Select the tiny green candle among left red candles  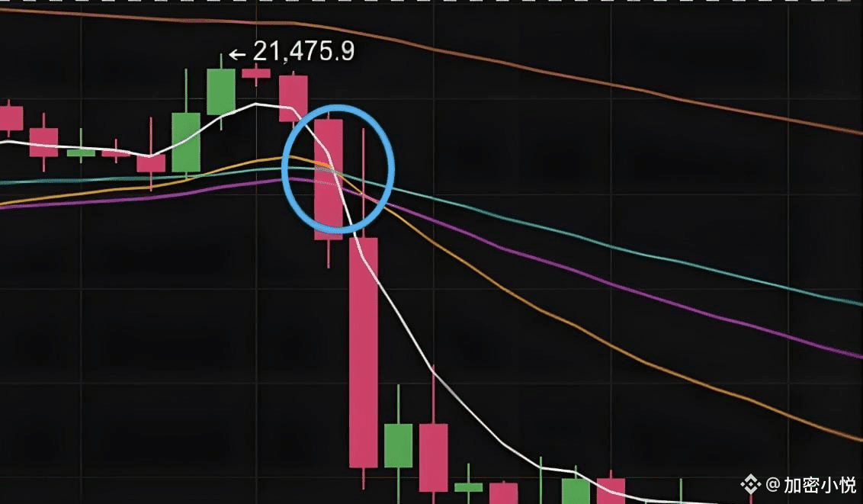pos(81,153)
